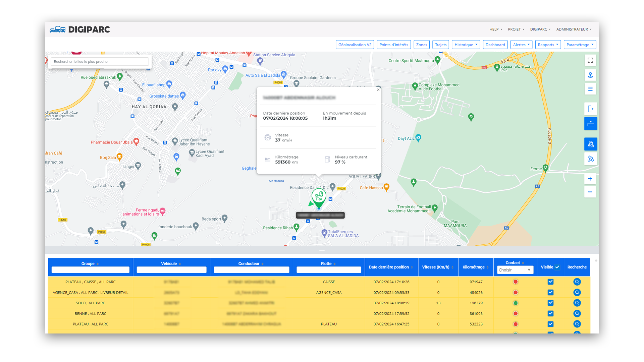
Task: Expand the Rapports dropdown
Action: 548,45
